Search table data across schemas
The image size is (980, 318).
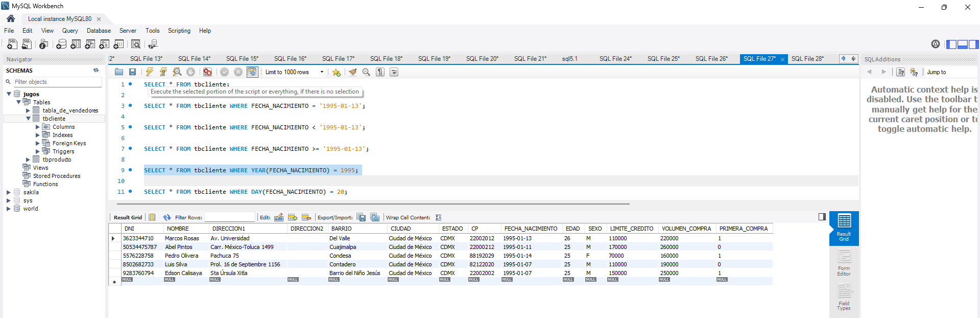coord(136,44)
